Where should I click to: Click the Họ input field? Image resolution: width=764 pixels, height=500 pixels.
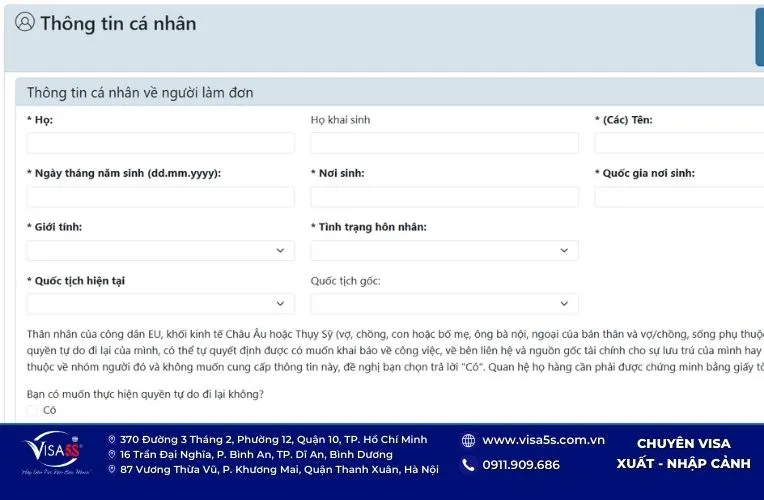point(161,143)
